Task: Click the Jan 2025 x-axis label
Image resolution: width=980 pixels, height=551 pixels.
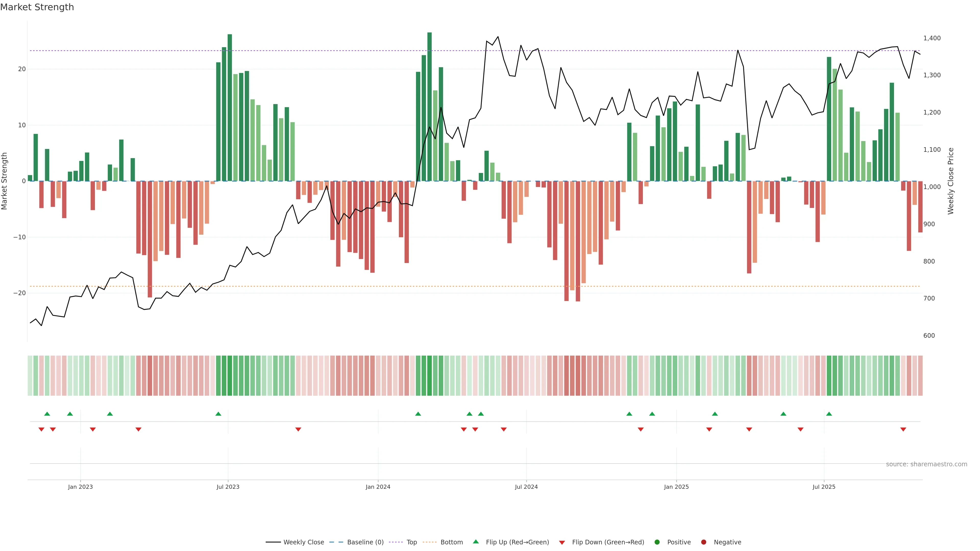Action: 676,487
